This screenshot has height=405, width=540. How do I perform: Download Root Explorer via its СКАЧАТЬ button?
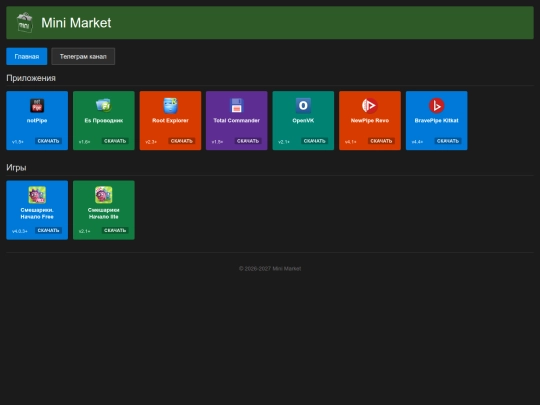(x=181, y=141)
